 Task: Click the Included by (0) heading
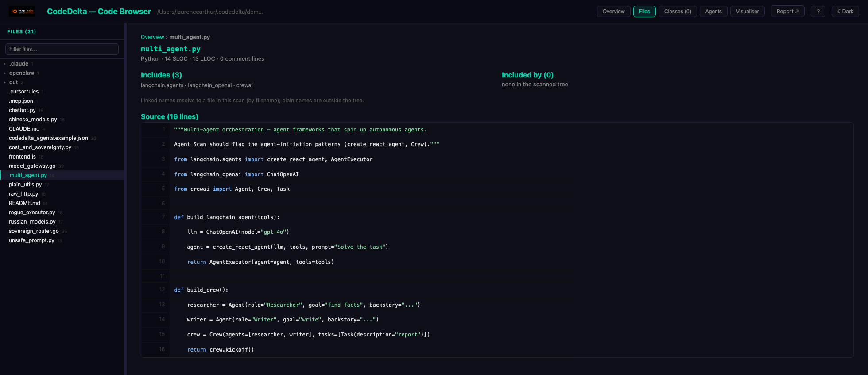[527, 75]
